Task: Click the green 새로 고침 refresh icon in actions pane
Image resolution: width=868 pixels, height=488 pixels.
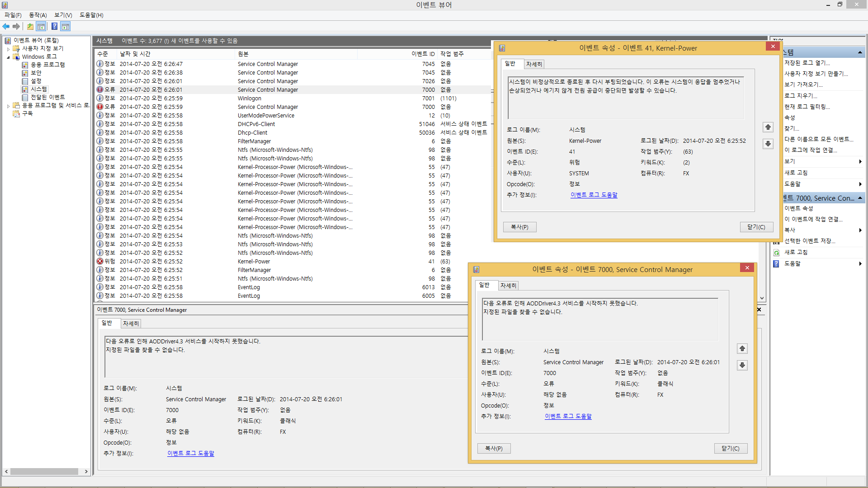Action: tap(777, 253)
